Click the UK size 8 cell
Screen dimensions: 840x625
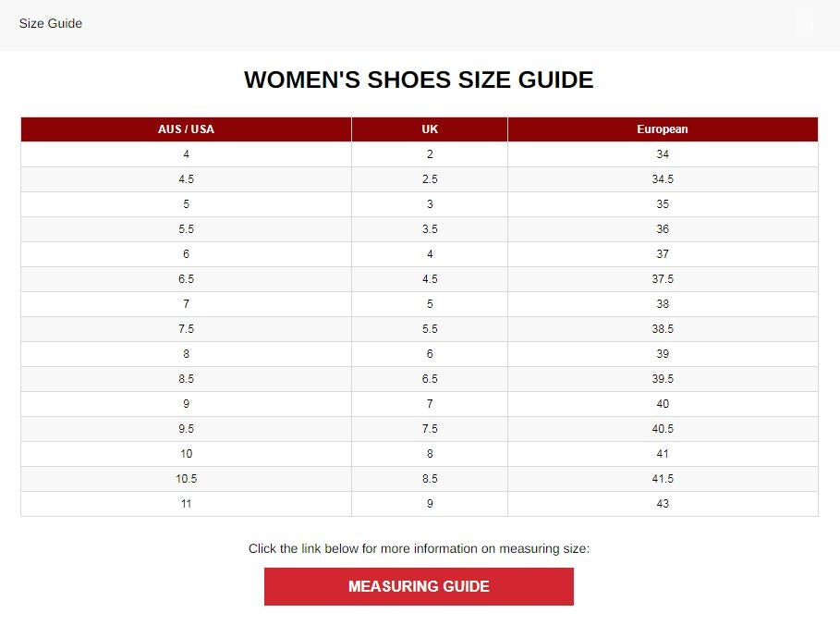429,453
